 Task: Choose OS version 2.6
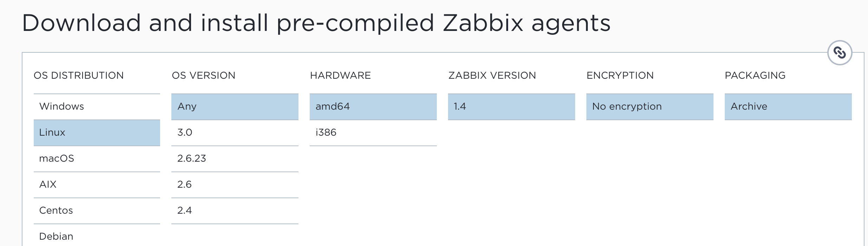(x=235, y=184)
